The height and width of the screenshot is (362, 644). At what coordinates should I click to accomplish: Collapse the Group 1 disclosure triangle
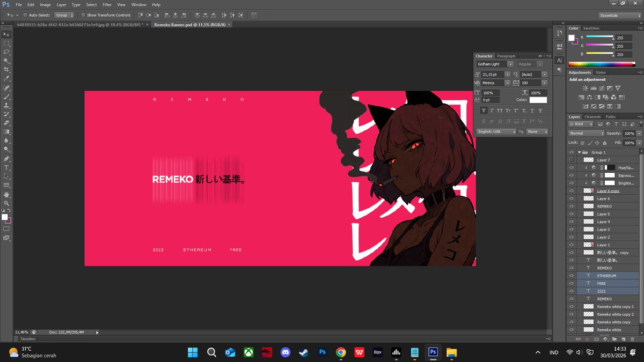(579, 152)
